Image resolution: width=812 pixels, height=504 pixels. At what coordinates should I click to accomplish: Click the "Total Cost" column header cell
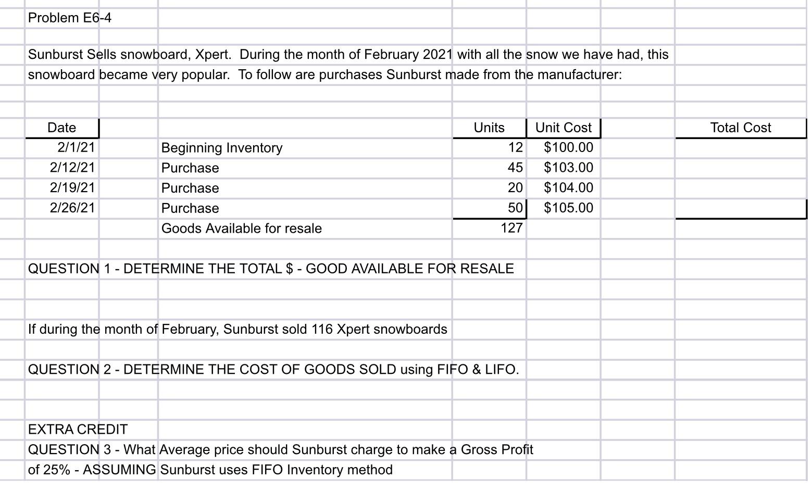740,128
